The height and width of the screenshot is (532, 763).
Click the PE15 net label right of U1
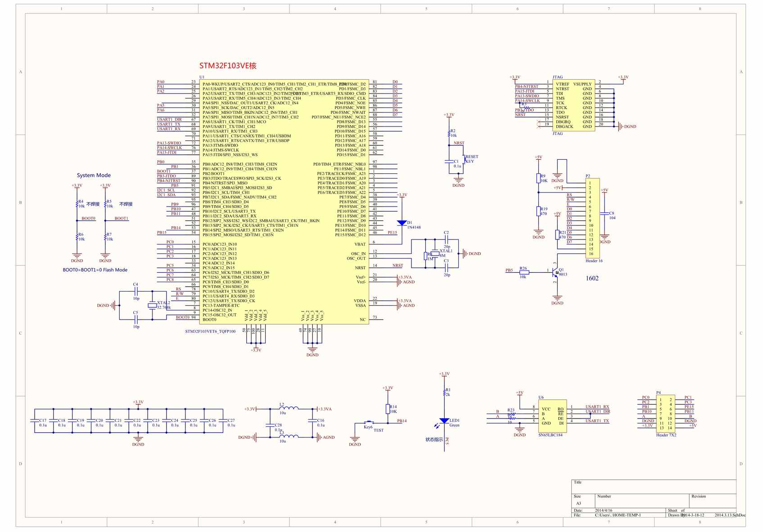(x=393, y=233)
